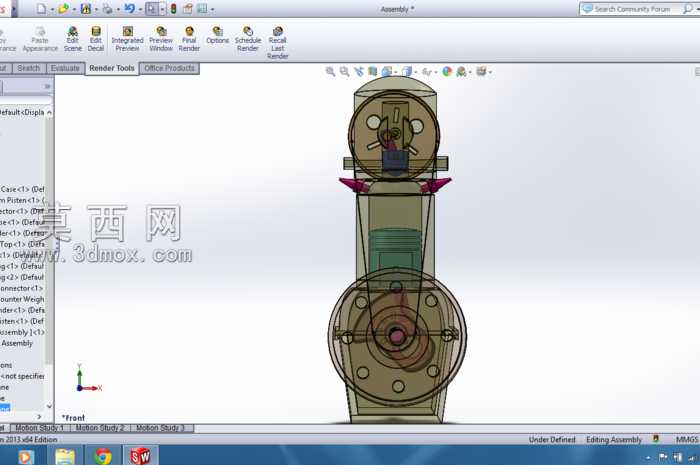Screen dimensions: 700x465
Task: Click Section View icon
Action: tap(373, 71)
